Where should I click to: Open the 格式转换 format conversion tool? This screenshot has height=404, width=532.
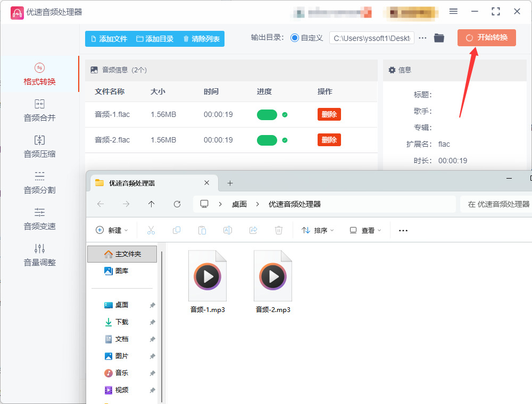tap(39, 74)
